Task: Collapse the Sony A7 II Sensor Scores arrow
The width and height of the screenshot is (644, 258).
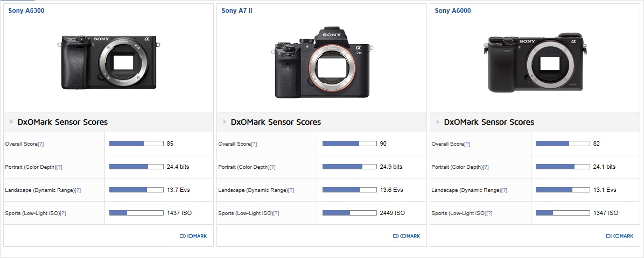Action: point(225,122)
